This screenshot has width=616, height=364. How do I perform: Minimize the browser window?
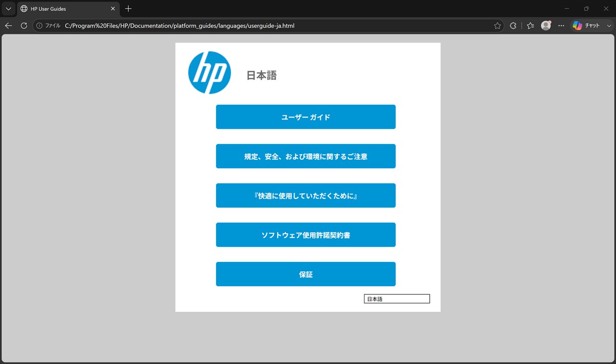pyautogui.click(x=567, y=9)
